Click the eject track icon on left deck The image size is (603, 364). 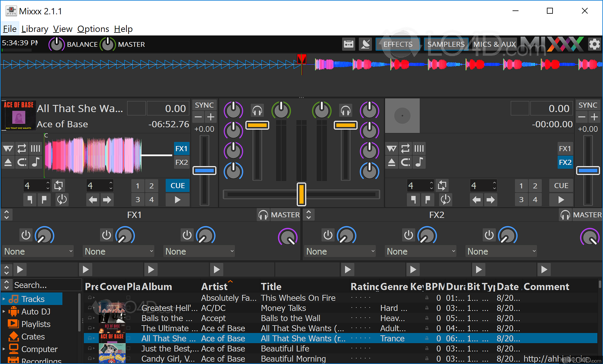coord(8,162)
